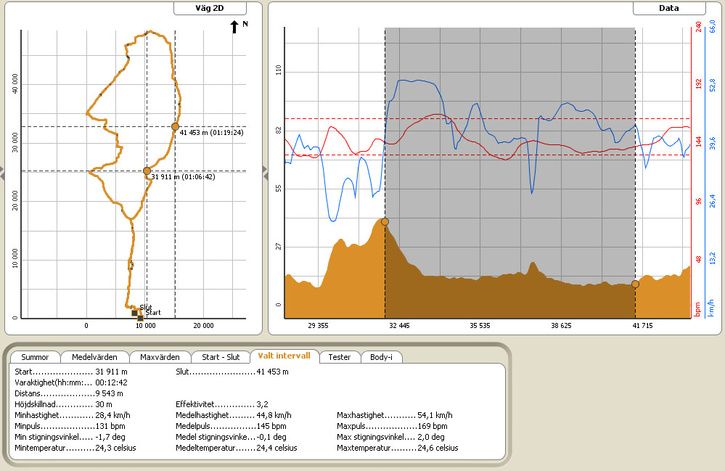The width and height of the screenshot is (725, 471).
Task: Click the Start marker on the map
Action: pos(139,314)
